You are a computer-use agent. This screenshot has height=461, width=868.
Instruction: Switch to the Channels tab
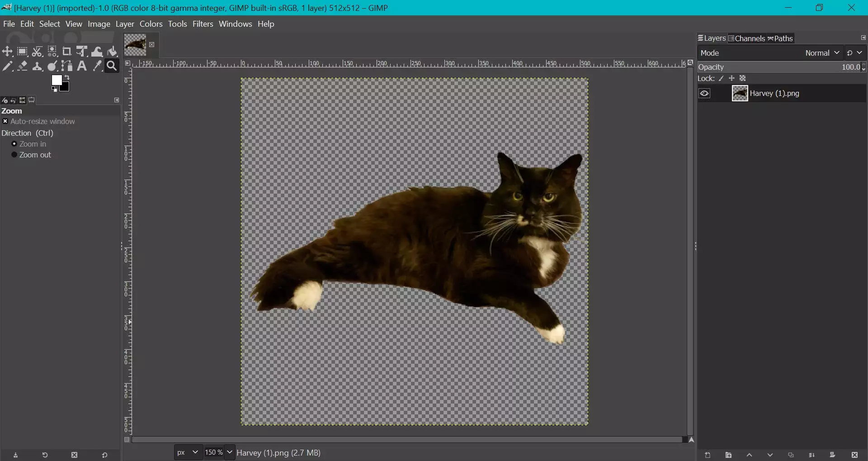point(746,38)
